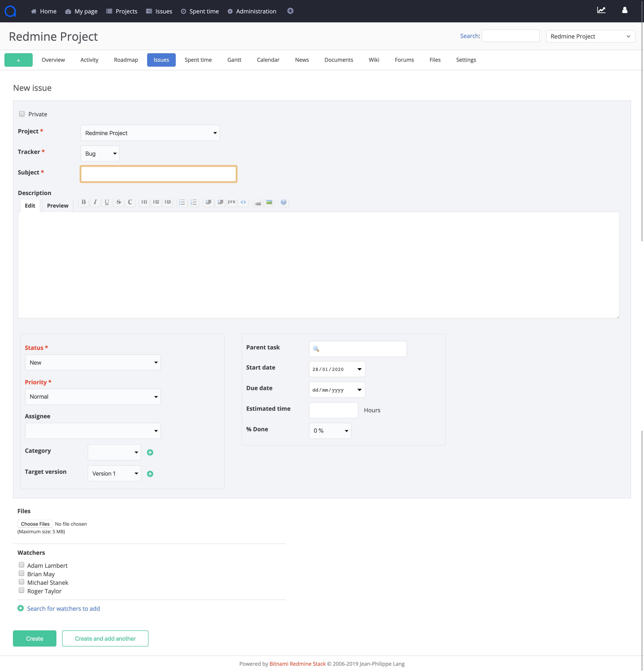Image resolution: width=644 pixels, height=672 pixels.
Task: Add Roger Taylor as watcher
Action: click(22, 590)
